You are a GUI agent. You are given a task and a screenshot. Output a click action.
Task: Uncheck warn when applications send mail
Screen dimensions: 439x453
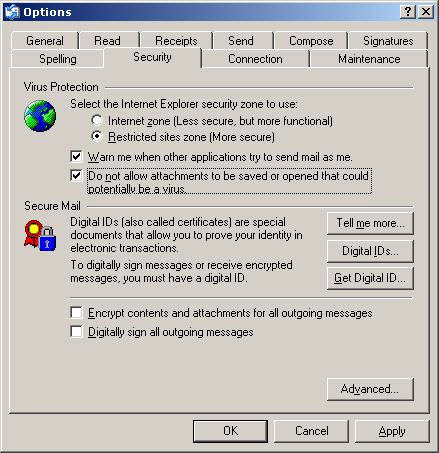(76, 156)
